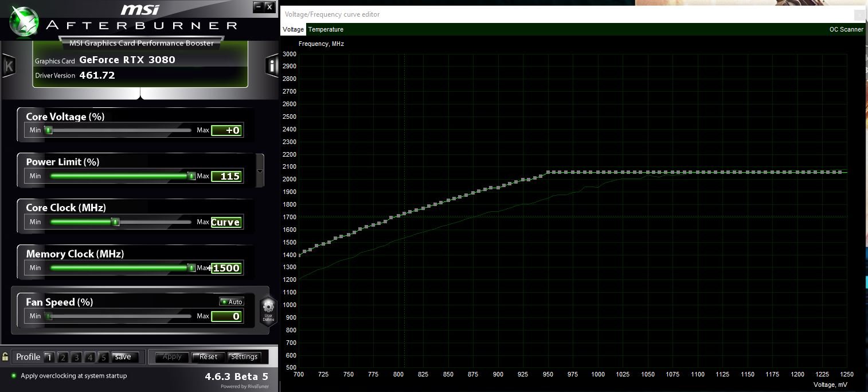
Task: Select the curve point at 950 mV
Action: (548, 172)
